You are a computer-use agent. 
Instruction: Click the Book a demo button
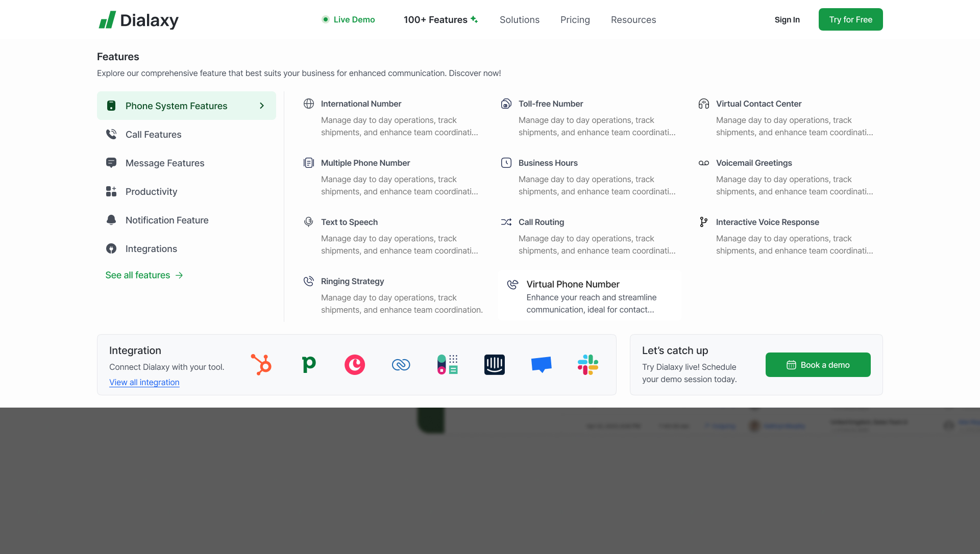[818, 365]
